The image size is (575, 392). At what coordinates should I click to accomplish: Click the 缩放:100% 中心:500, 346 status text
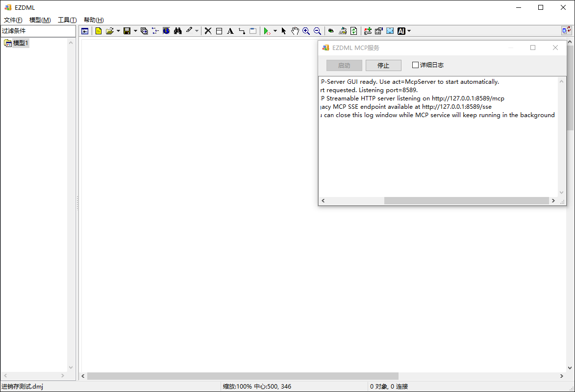coord(257,386)
